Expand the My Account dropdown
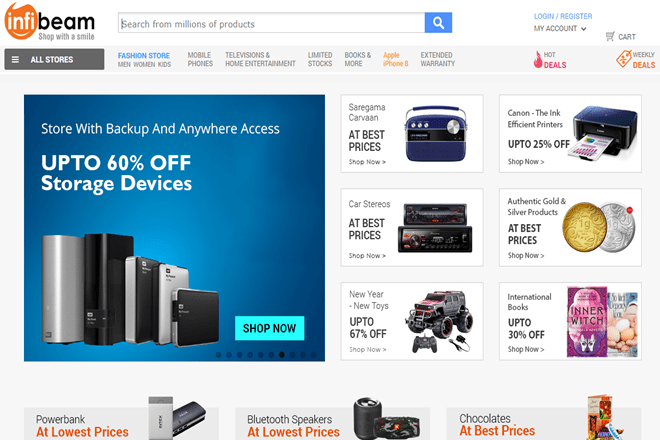Viewport: 660px width, 440px height. (560, 29)
